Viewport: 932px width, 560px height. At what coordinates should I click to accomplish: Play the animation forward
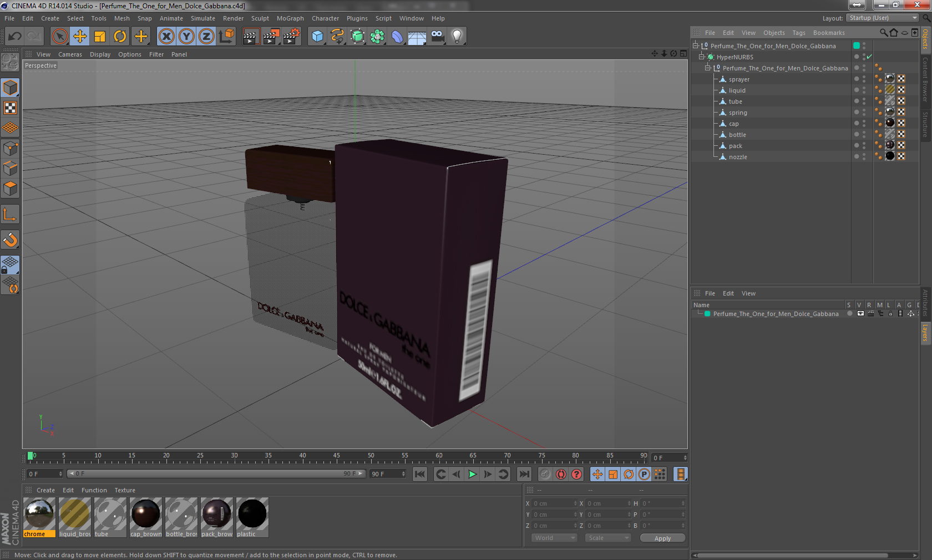(472, 474)
